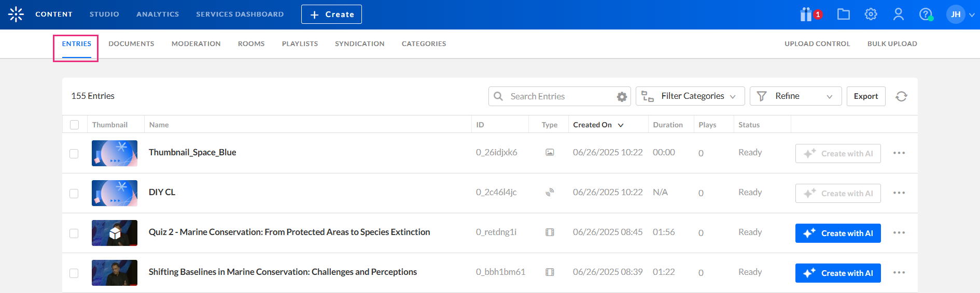Open the Refine dropdown
This screenshot has width=980, height=293.
point(795,96)
